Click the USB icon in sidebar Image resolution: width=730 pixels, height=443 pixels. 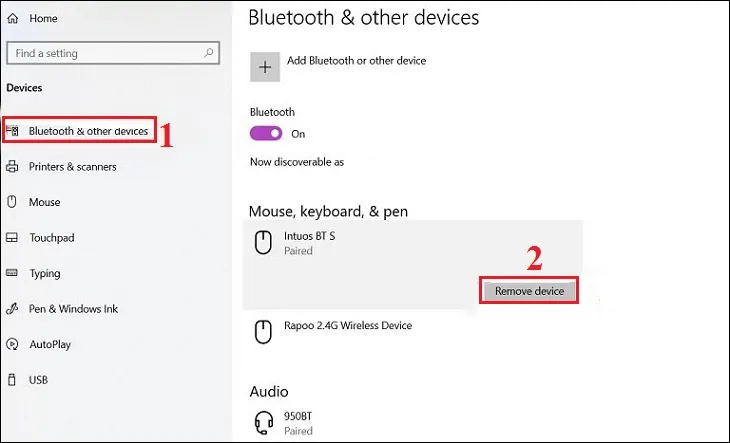(12, 380)
